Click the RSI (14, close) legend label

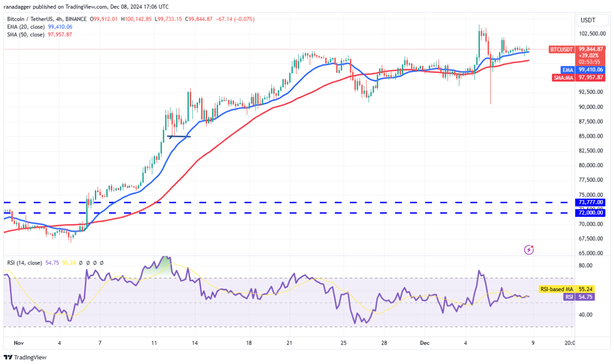[x=24, y=263]
